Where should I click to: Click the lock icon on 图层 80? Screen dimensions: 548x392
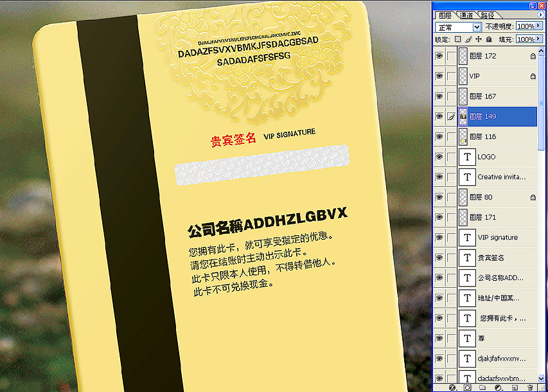point(533,197)
